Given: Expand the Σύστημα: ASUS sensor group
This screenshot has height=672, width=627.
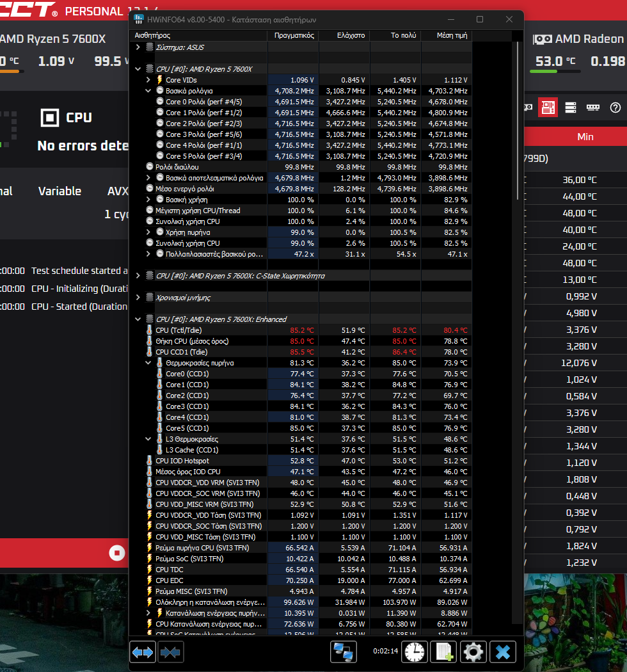Looking at the screenshot, I should coord(138,47).
